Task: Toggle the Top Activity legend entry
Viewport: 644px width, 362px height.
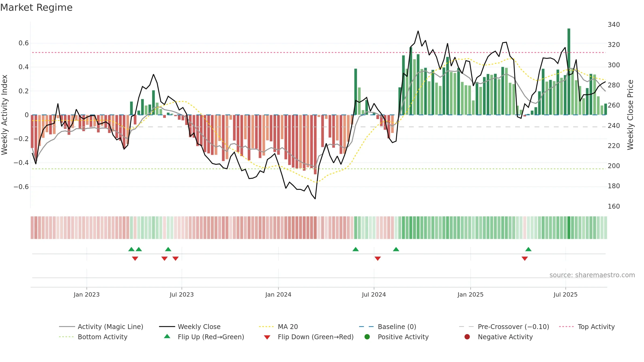Action: (587, 327)
